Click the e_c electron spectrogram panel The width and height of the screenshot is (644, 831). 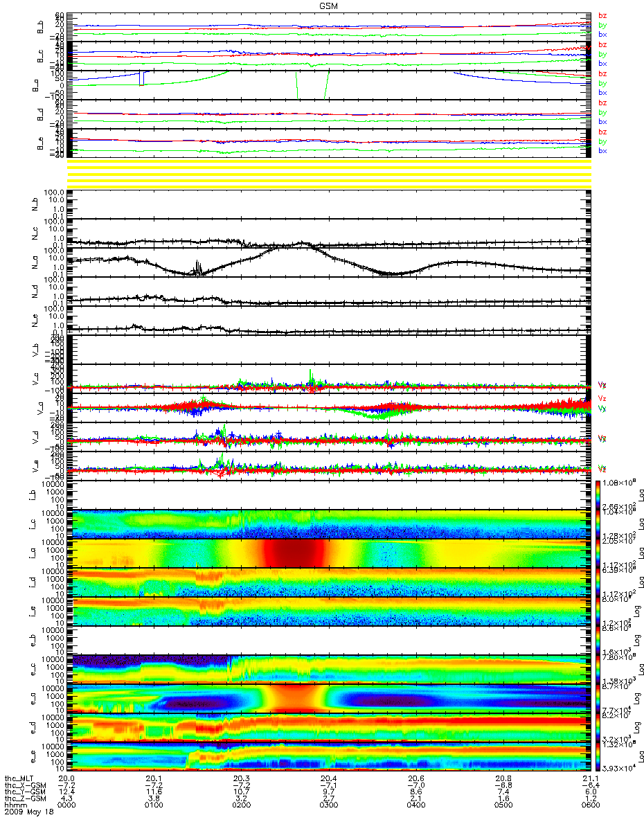[x=330, y=668]
